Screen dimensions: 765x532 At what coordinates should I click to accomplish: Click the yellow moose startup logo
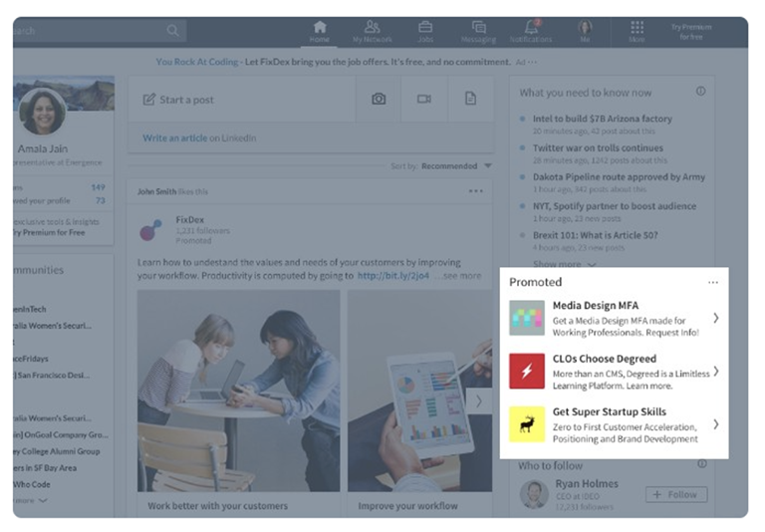tap(527, 424)
